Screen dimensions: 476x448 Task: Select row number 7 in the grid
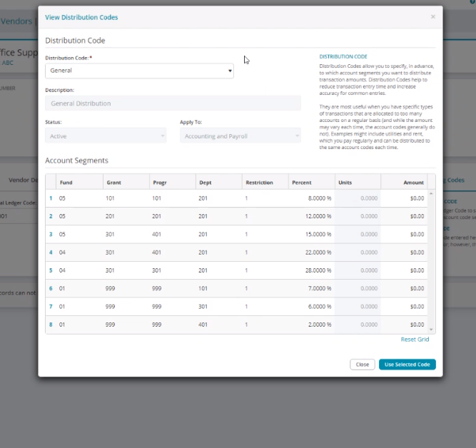(x=51, y=307)
